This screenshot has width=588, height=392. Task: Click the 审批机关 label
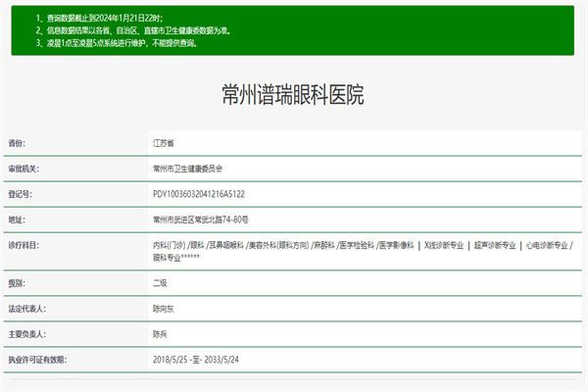[x=24, y=169]
